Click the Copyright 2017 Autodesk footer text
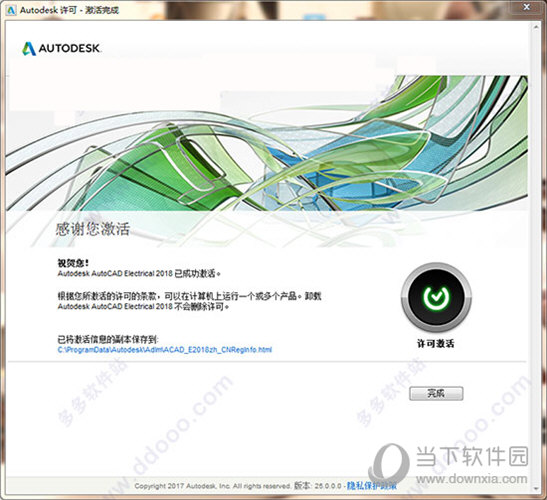 pyautogui.click(x=212, y=486)
